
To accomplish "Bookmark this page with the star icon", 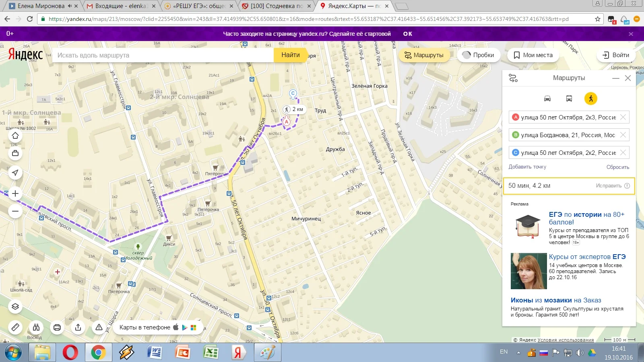I will click(x=598, y=19).
